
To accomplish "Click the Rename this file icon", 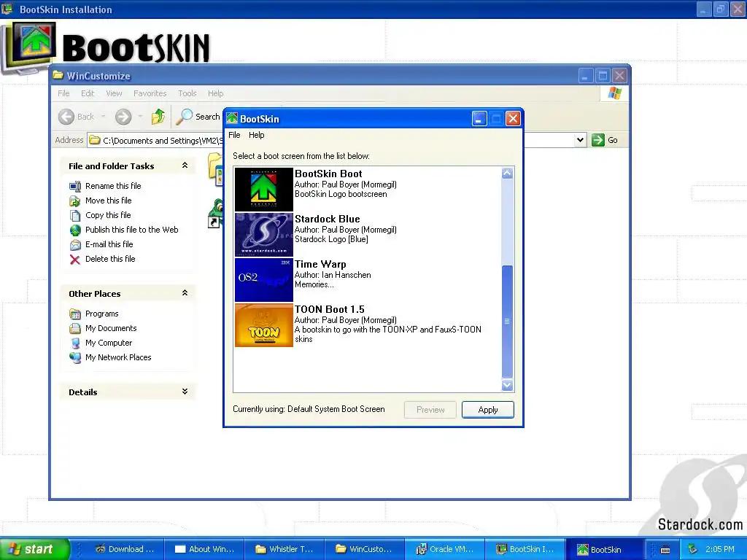I will (x=75, y=186).
